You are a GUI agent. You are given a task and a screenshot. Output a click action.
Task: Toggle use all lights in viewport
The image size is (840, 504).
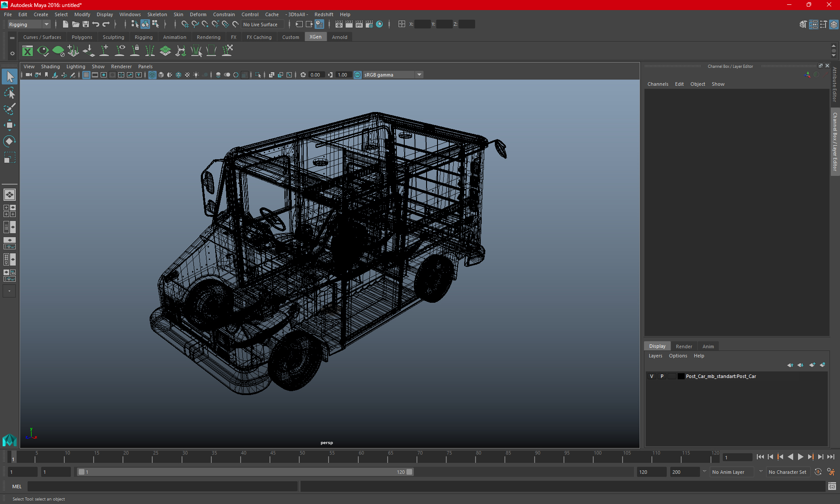coord(196,75)
